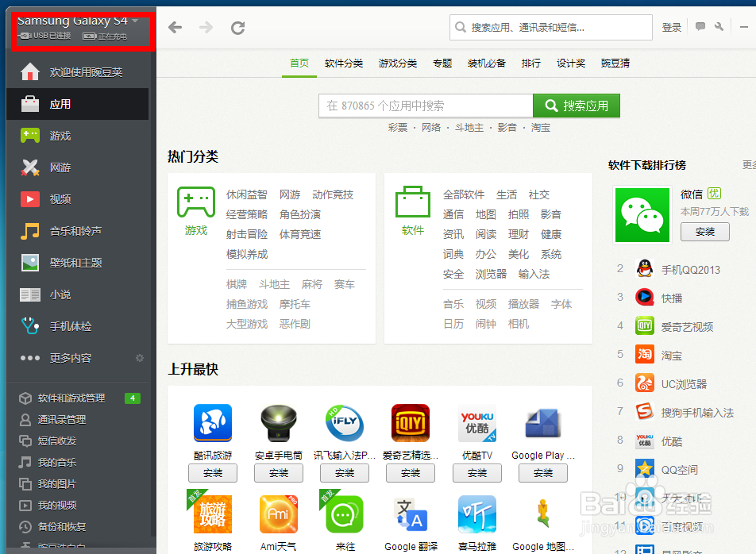Expand the Samsung Galaxy S4 device dropdown
The height and width of the screenshot is (554, 756).
(135, 21)
